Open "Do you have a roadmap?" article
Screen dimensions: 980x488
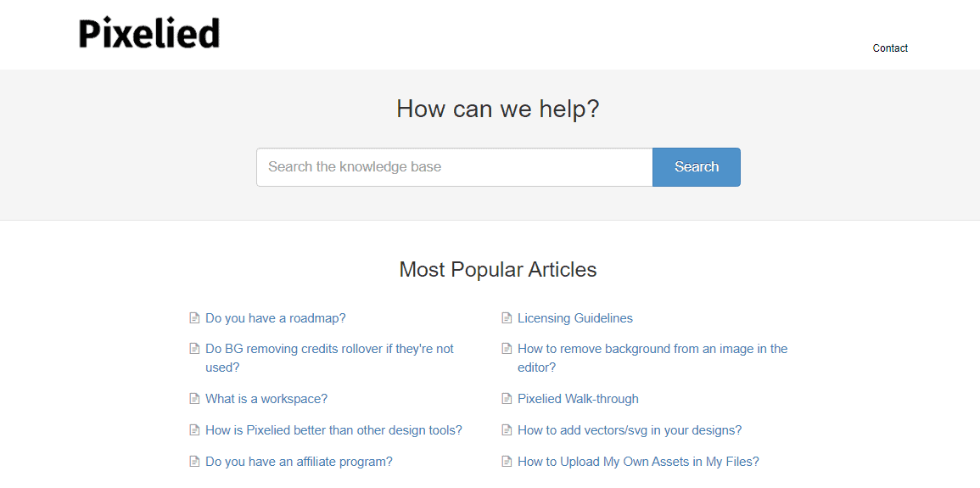[x=275, y=318]
